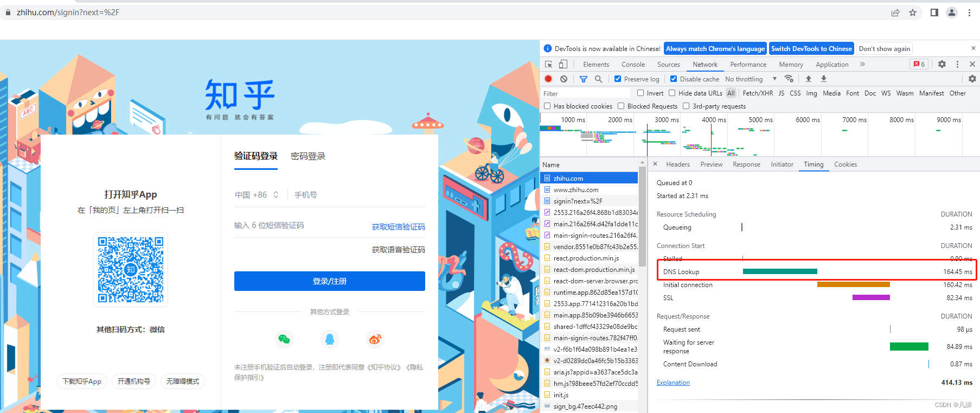Click 下载知乎App button

coord(82,381)
